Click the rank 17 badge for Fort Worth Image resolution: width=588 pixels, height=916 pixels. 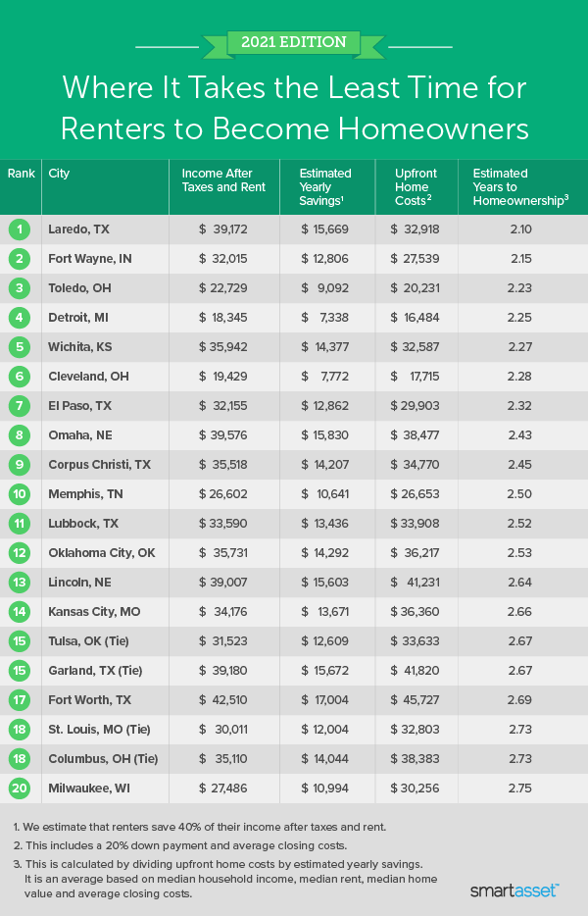pos(20,699)
